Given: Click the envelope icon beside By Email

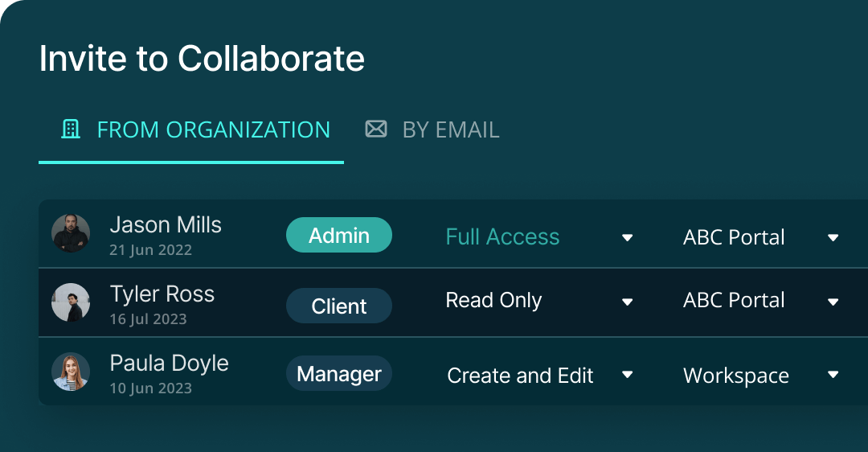Looking at the screenshot, I should [x=376, y=129].
